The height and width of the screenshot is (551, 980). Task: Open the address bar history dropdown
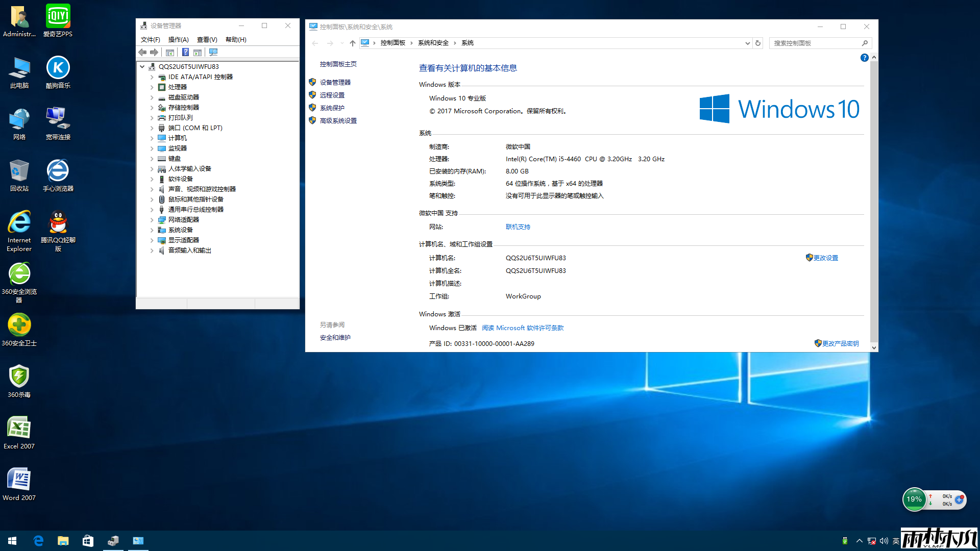click(747, 43)
